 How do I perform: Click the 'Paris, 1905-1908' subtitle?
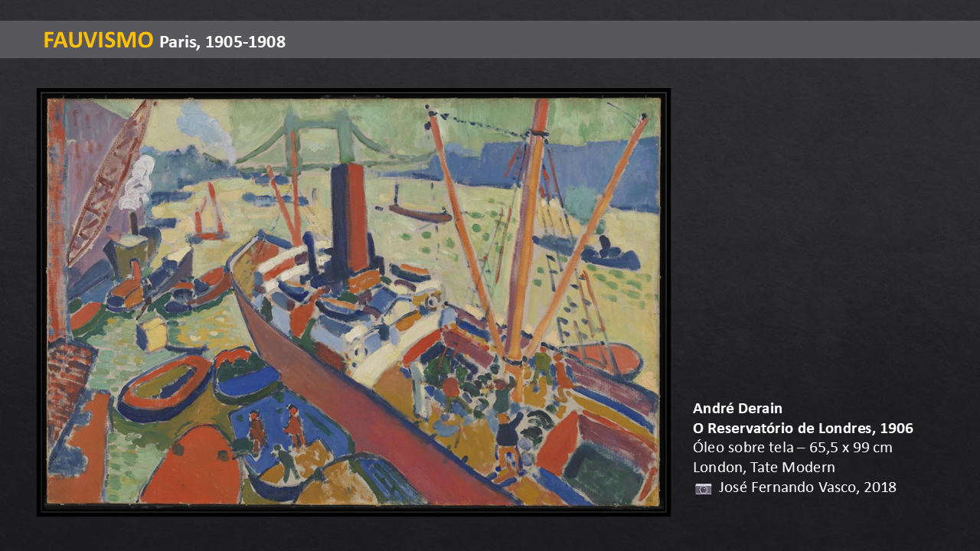click(222, 42)
